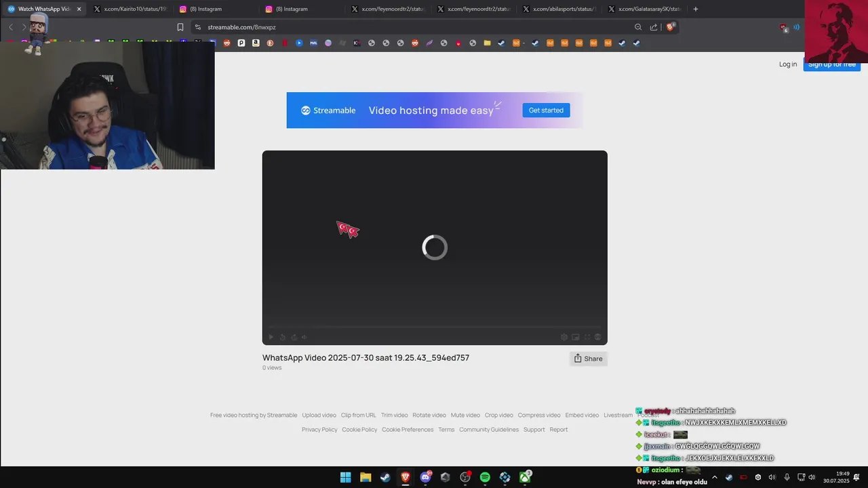Click Trim video footer link
Screen dimensions: 868x488
[x=394, y=415]
